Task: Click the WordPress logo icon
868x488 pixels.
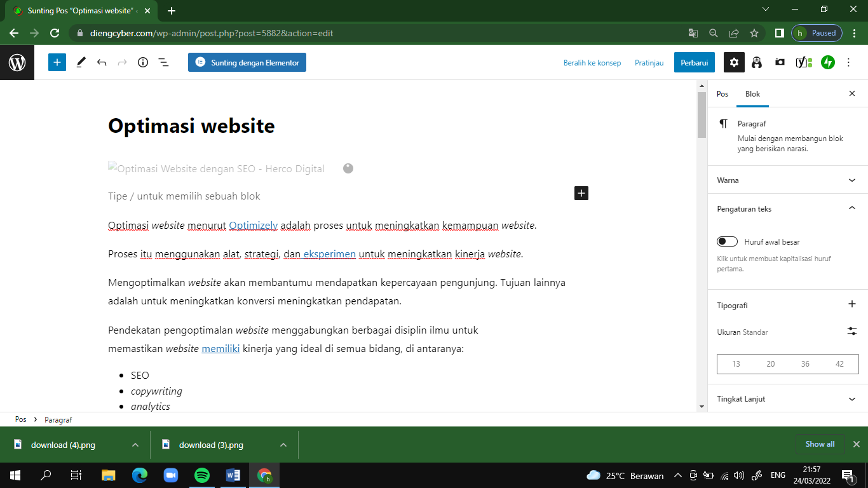Action: (x=17, y=62)
